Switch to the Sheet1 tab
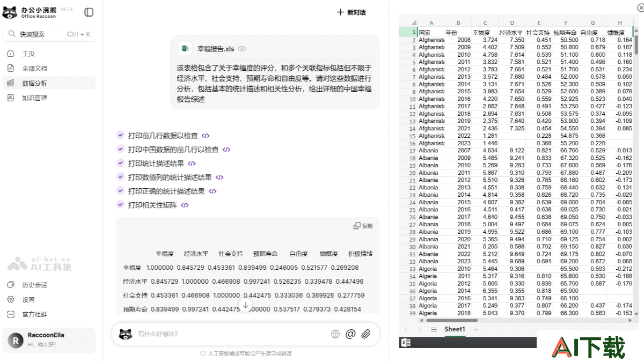Viewport: 644px width, 362px height. point(455,329)
